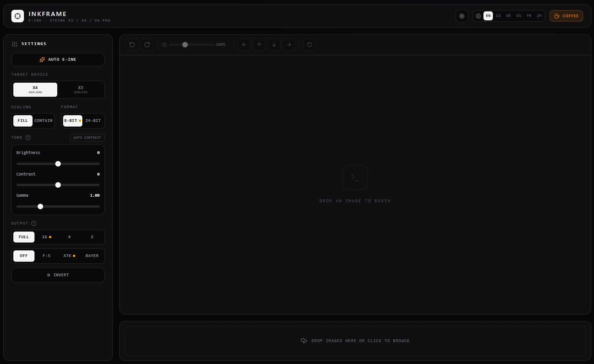Select Full output levels
This screenshot has width=594, height=364.
tap(24, 237)
